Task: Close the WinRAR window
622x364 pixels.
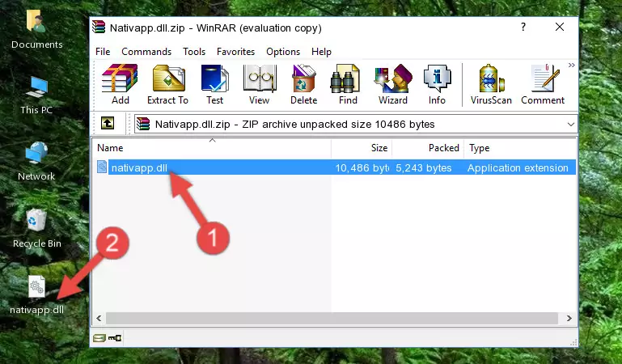Action: coord(560,27)
